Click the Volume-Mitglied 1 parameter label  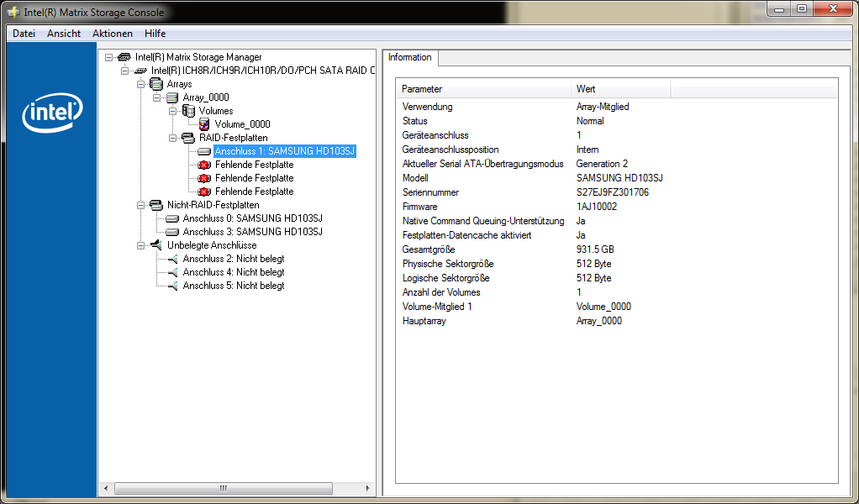coord(437,307)
